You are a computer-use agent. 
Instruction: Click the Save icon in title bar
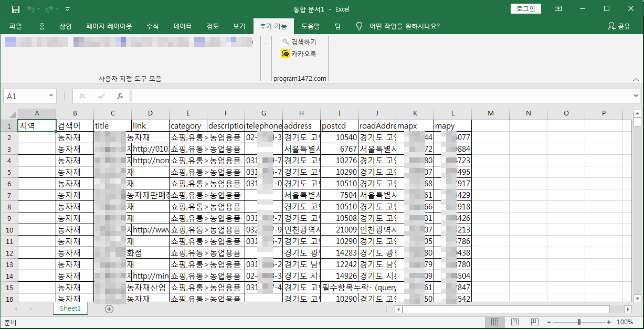(x=15, y=9)
